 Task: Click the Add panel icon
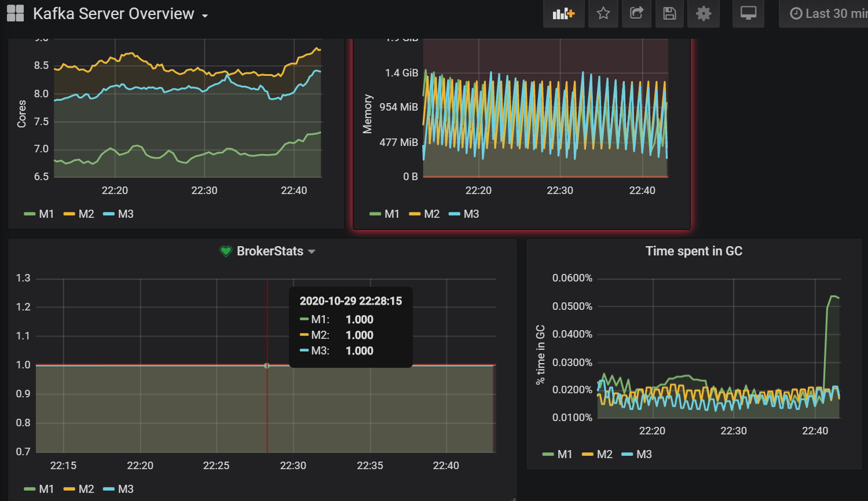(563, 13)
